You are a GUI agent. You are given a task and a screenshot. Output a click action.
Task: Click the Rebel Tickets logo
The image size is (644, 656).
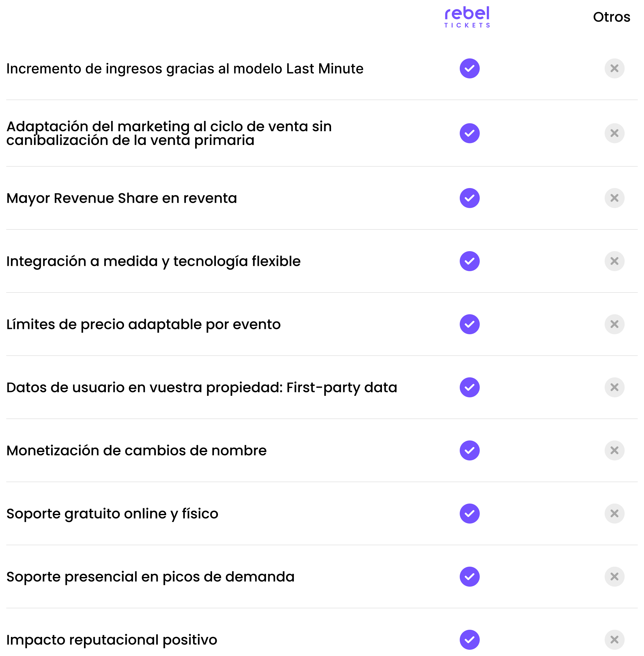tap(467, 17)
